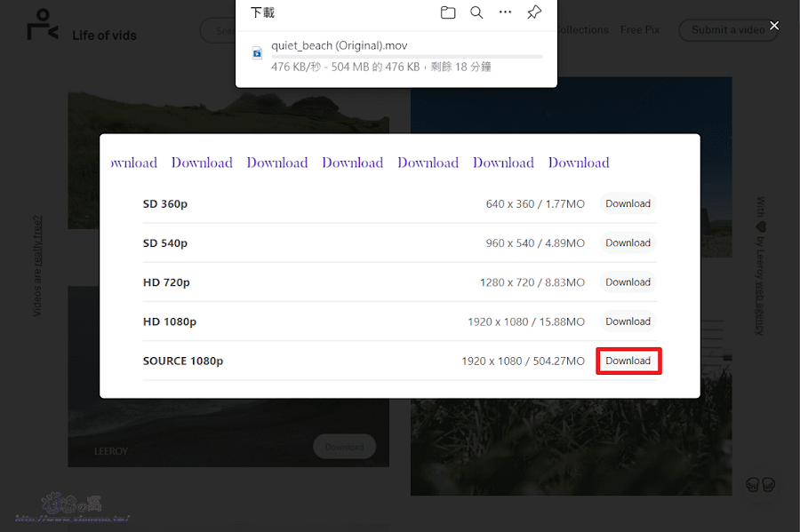
Task: Click the Life of vids logo
Action: tap(43, 25)
